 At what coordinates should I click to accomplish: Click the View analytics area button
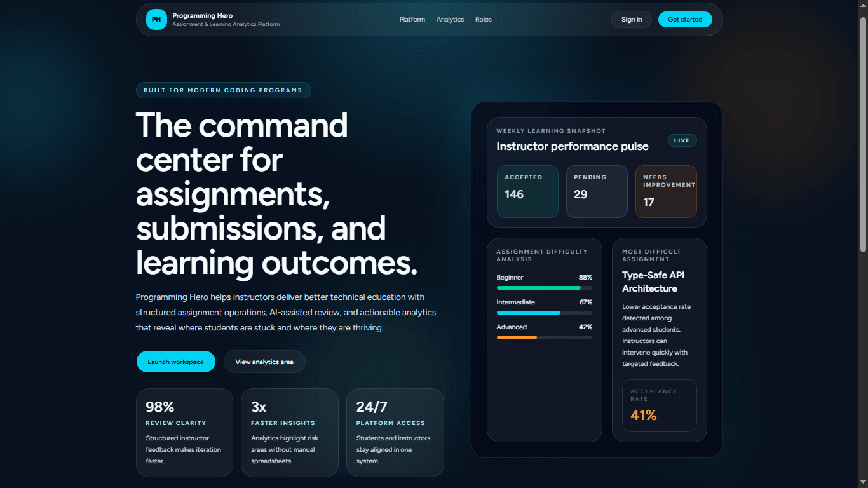264,362
